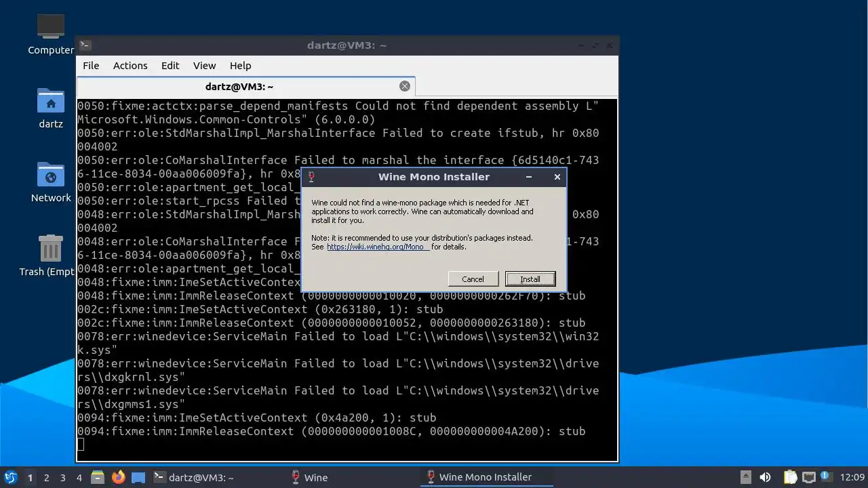Switch to workspace 1
This screenshot has height=488, width=868.
coord(30,477)
